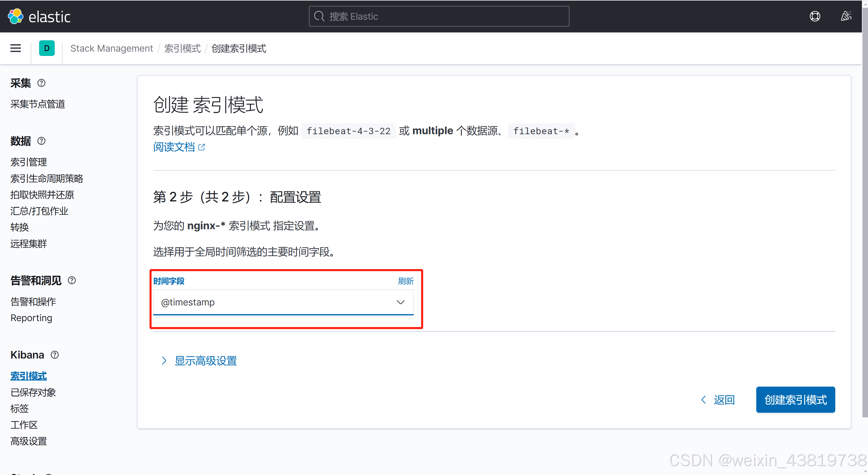Open 已保存对象 in sidebar

tap(33, 392)
